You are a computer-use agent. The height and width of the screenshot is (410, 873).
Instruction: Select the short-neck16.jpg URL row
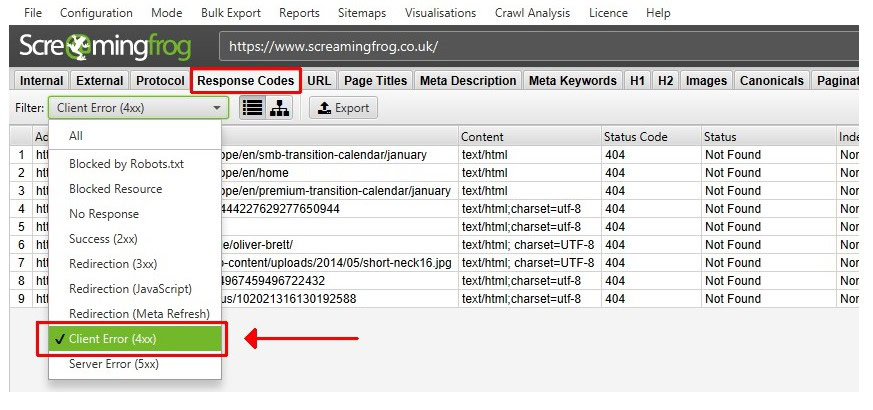[434, 262]
